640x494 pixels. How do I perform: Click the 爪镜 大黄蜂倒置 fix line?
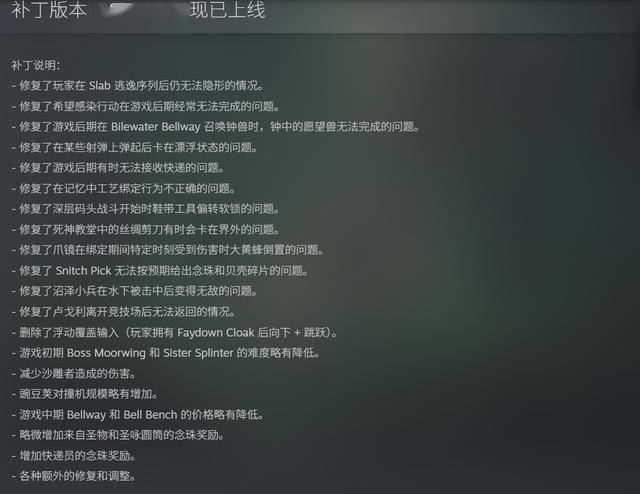coord(168,250)
